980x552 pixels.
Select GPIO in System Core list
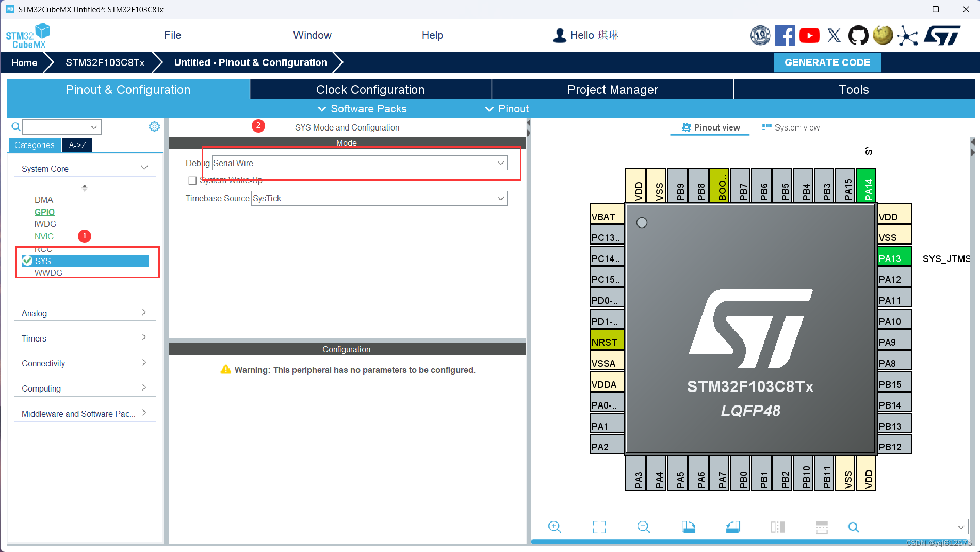click(x=44, y=212)
